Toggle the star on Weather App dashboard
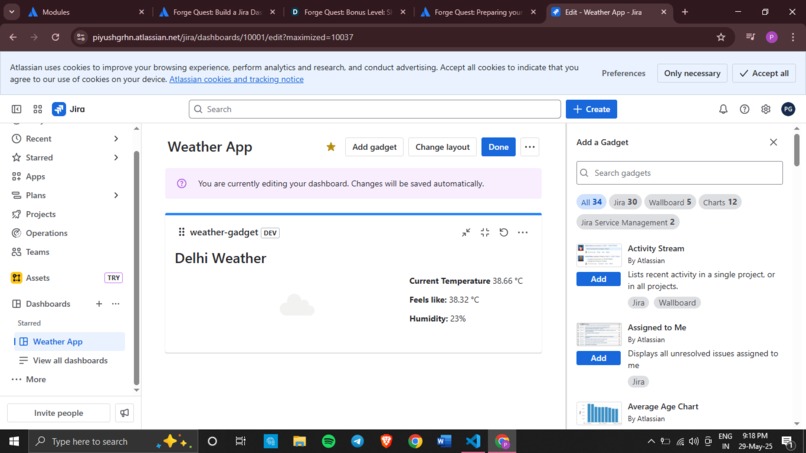Viewport: 806px width, 453px height. [331, 147]
